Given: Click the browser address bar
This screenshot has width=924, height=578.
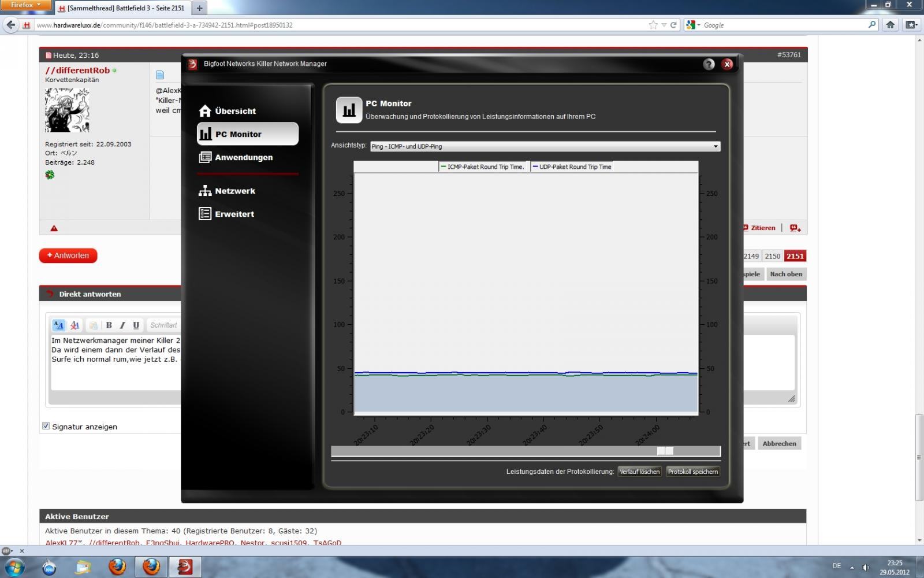Looking at the screenshot, I should [341, 25].
